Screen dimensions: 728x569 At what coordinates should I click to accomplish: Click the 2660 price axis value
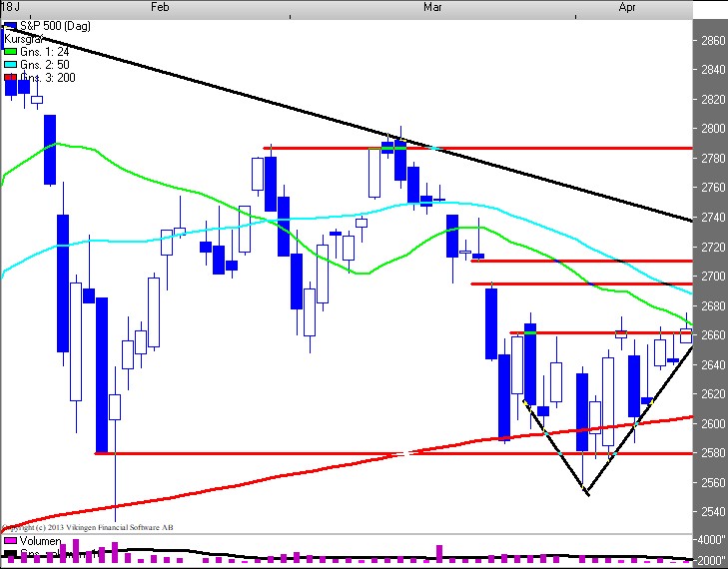713,335
